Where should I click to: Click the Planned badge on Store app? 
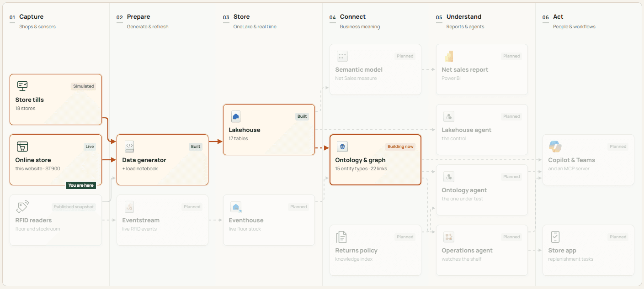[x=618, y=237]
